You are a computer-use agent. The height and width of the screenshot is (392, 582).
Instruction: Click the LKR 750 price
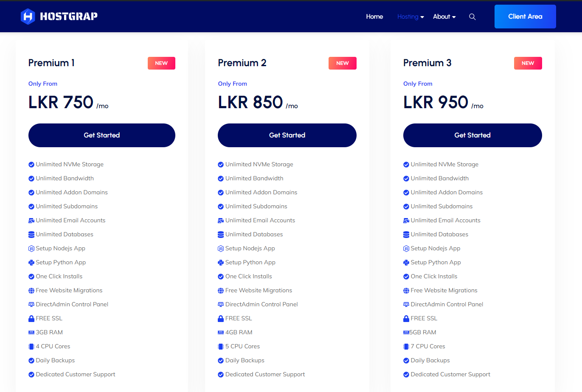click(x=61, y=102)
